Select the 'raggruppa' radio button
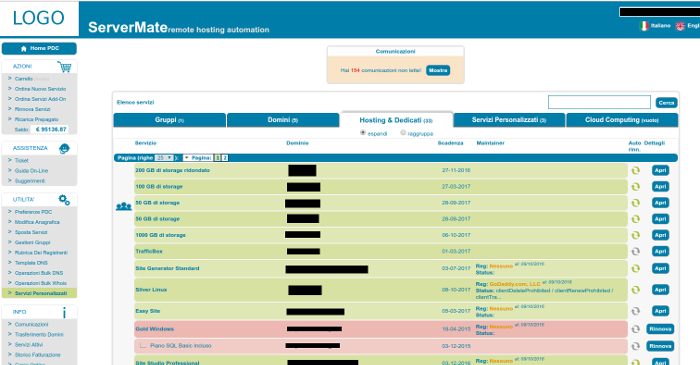 (403, 133)
